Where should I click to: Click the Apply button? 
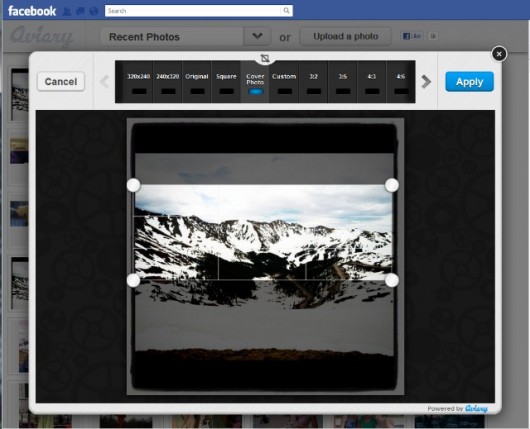[x=469, y=81]
